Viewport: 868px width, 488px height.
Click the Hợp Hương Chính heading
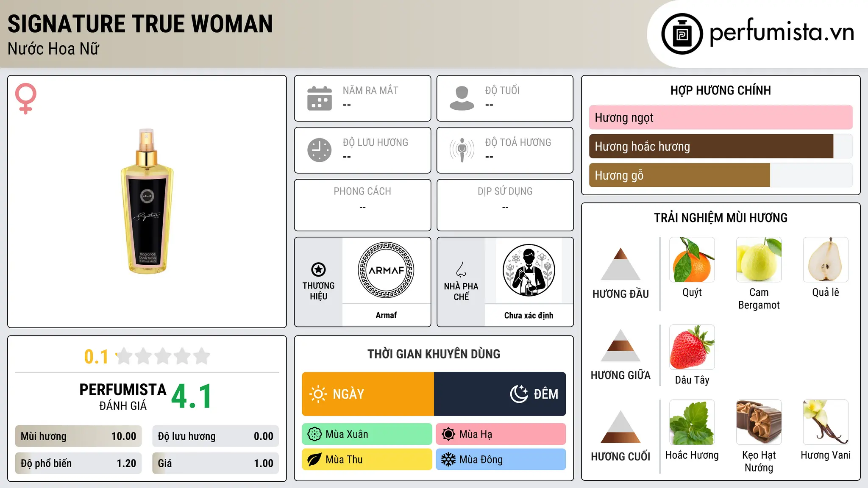[721, 90]
